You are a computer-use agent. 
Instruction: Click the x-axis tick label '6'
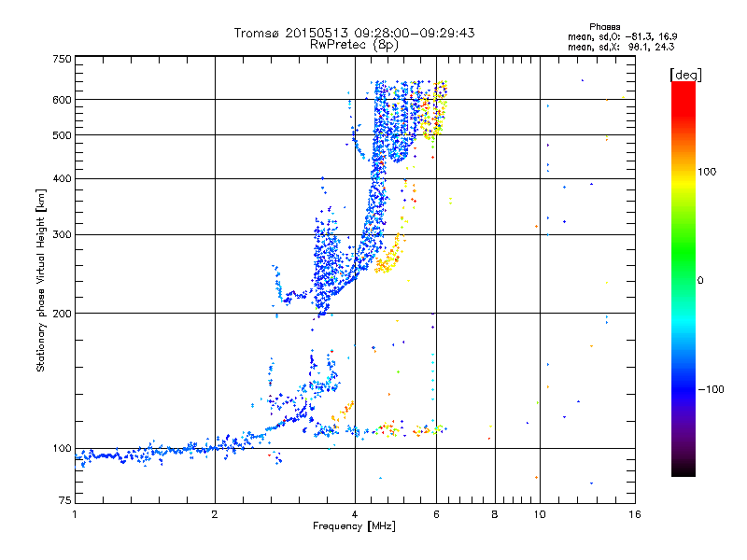pyautogui.click(x=436, y=514)
